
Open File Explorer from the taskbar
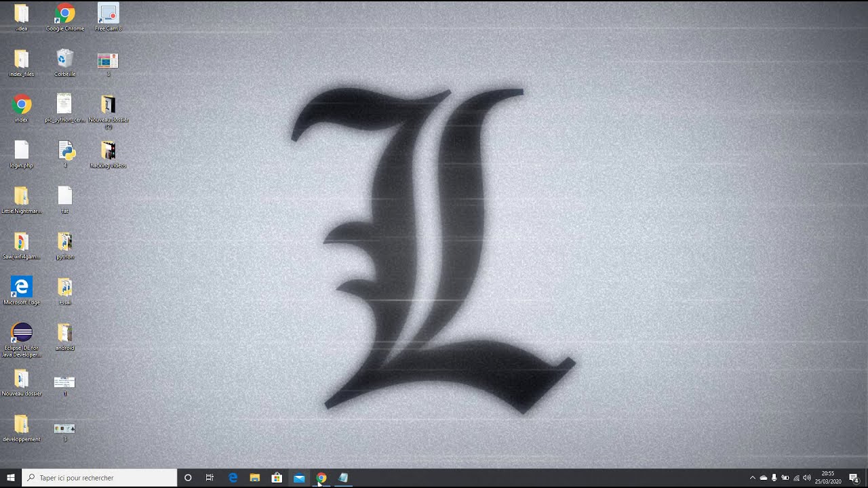click(255, 478)
